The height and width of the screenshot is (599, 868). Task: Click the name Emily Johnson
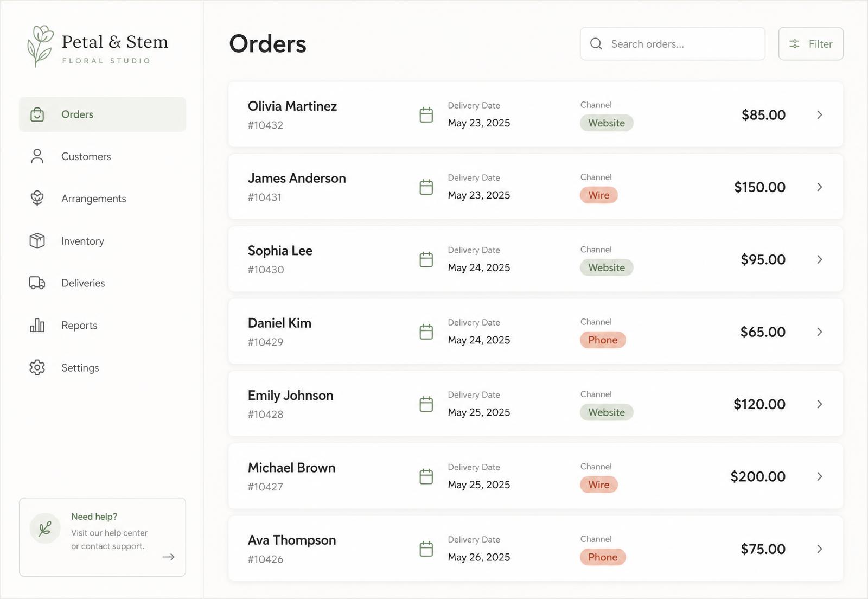(290, 396)
